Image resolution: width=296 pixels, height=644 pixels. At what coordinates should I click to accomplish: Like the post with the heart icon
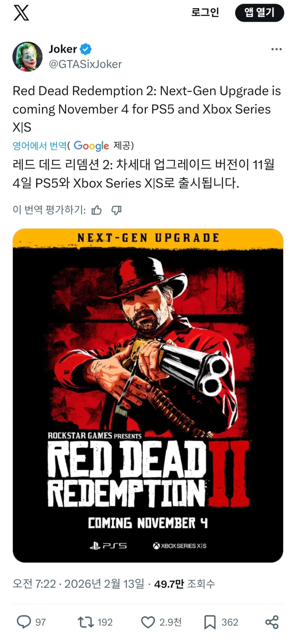(x=148, y=622)
